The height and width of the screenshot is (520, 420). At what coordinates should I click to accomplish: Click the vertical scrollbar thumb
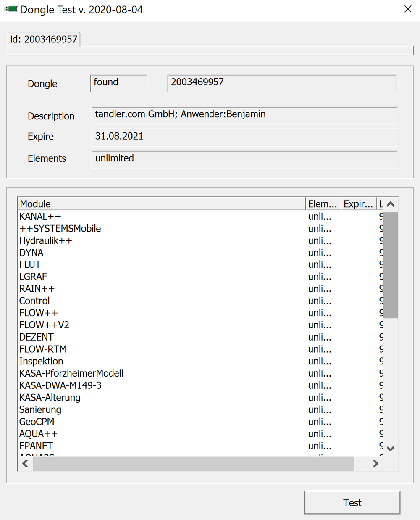pos(390,265)
